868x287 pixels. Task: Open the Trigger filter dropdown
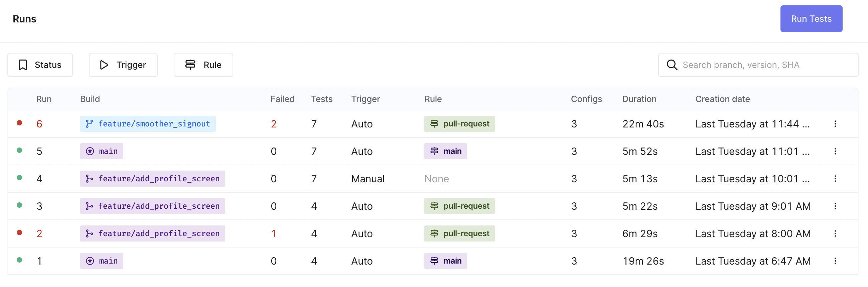pyautogui.click(x=123, y=65)
